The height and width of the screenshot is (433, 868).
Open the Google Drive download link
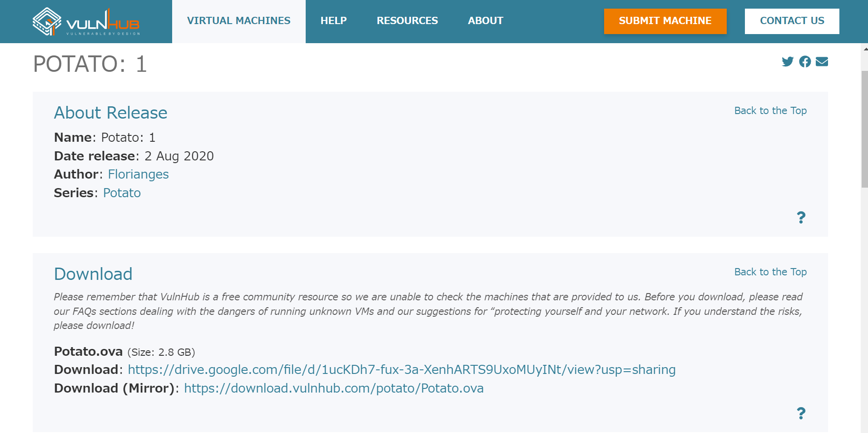(x=402, y=369)
